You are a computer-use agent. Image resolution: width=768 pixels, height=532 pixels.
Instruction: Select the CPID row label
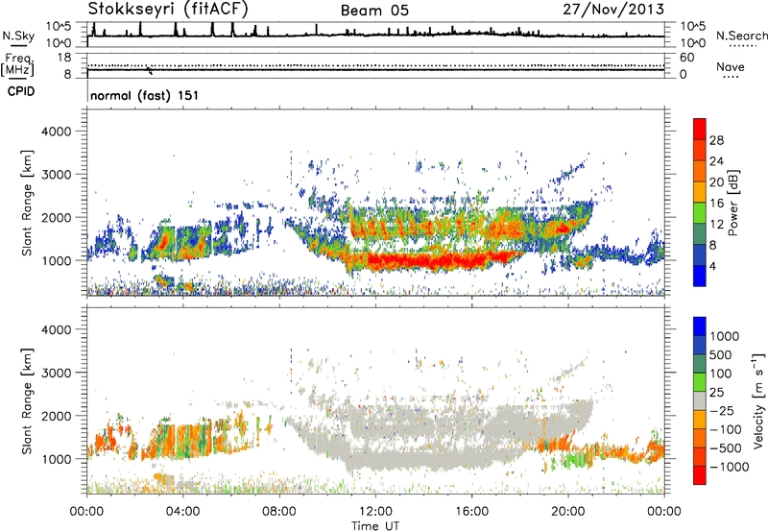21,91
